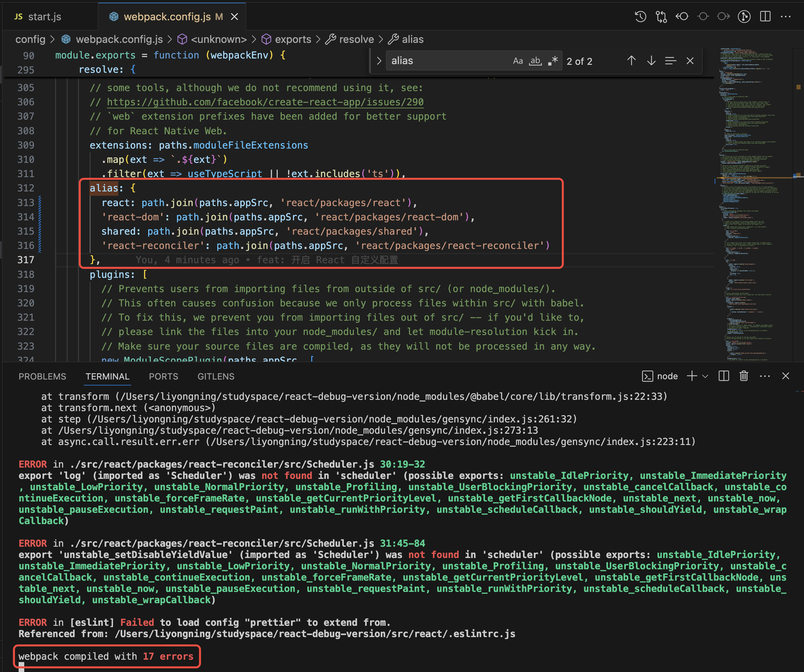
Task: Open new terminal launch profile dropdown
Action: click(x=705, y=376)
